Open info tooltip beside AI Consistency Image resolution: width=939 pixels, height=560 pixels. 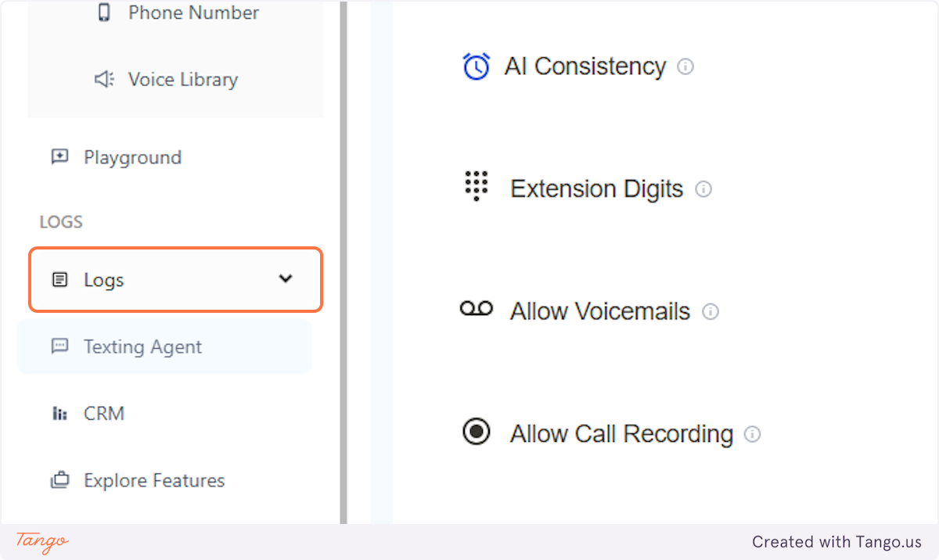click(685, 66)
